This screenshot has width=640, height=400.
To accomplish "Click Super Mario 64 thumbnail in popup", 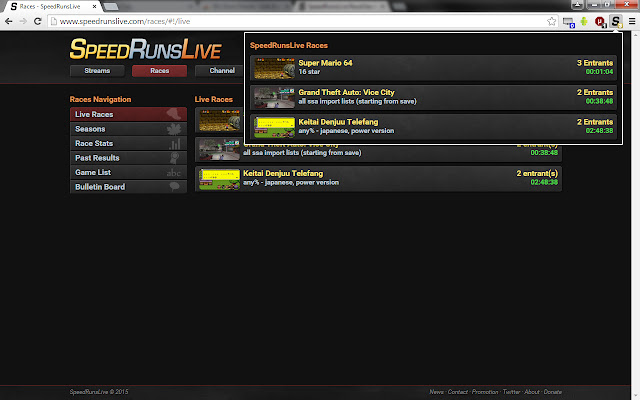I will (274, 68).
